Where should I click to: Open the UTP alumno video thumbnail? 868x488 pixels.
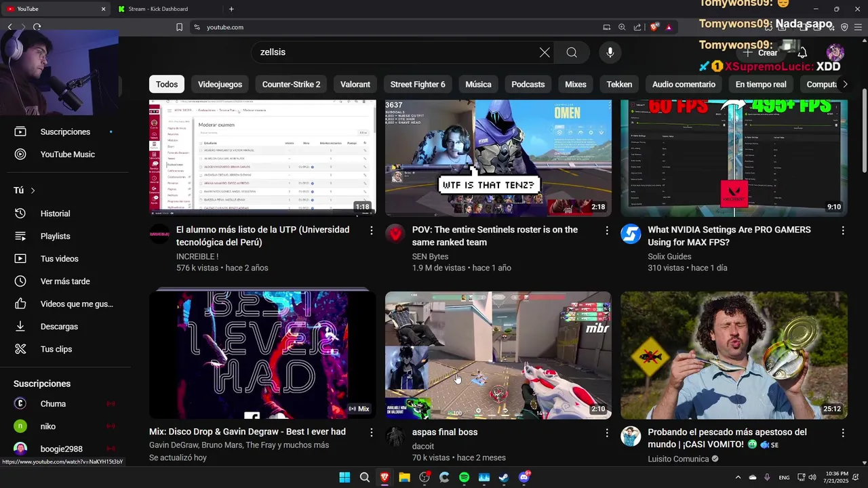[x=262, y=157]
